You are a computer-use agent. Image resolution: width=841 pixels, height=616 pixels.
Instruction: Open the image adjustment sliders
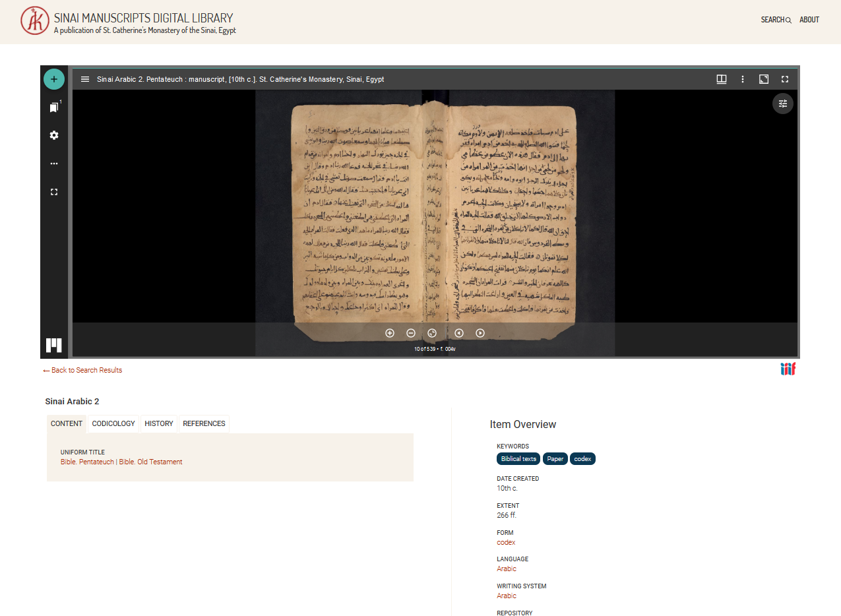(782, 104)
